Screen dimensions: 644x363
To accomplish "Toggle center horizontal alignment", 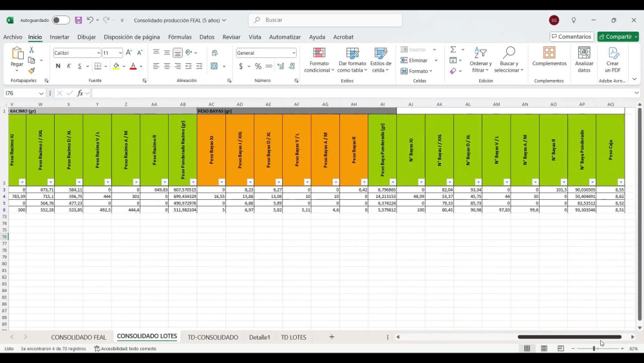I will click(167, 66).
